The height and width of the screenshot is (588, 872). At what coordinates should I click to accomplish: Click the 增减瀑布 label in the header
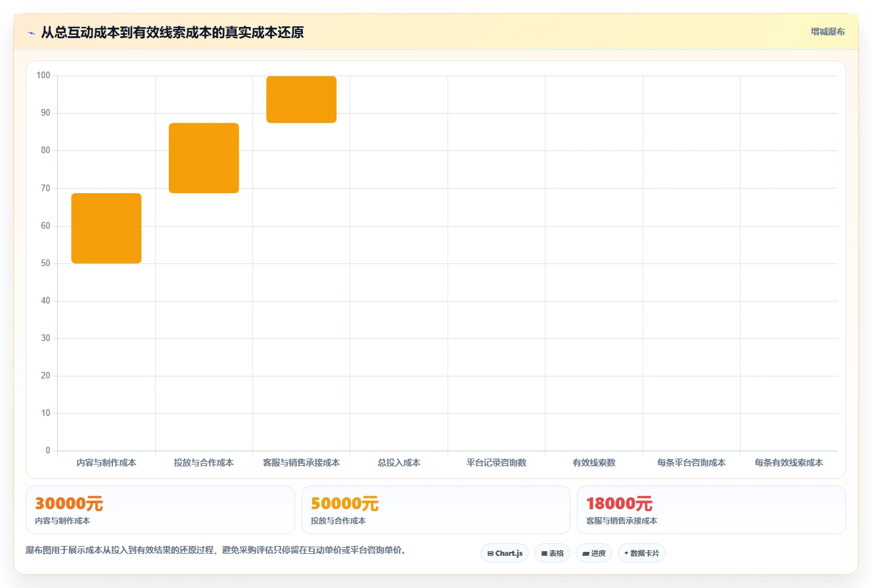827,32
